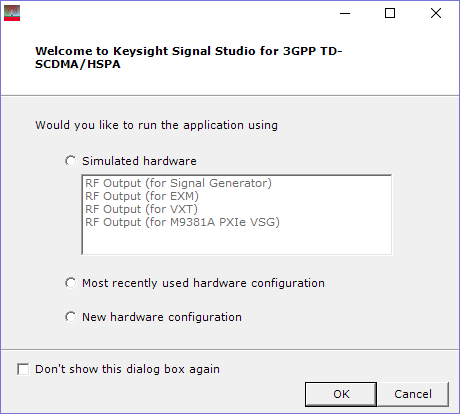
Task: Select the Simulated hardware radio button
Action: (70, 161)
